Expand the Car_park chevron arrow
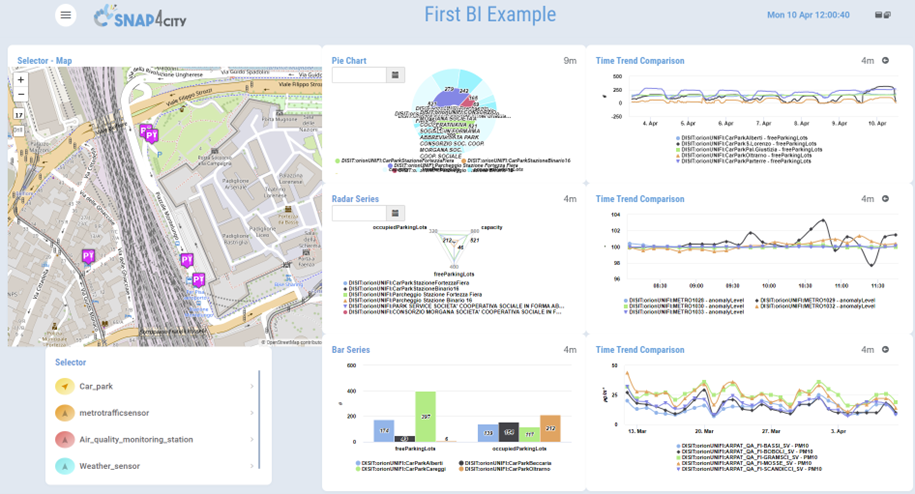 tap(251, 386)
